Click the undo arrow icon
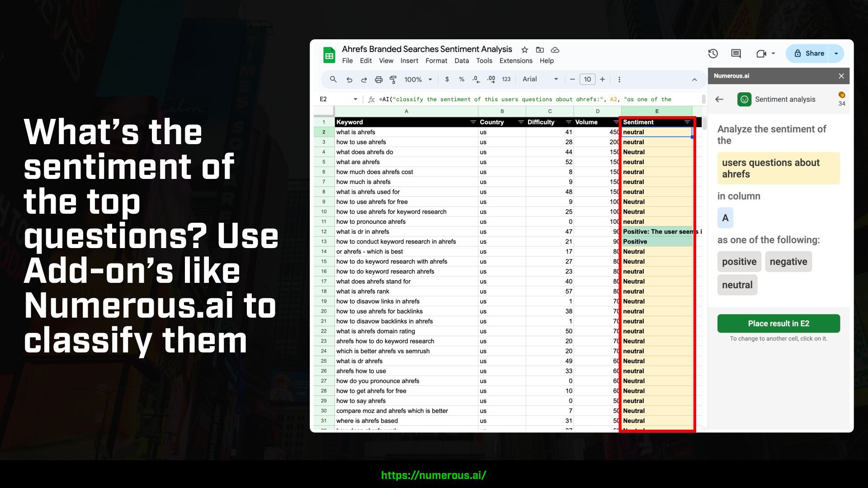 [349, 80]
